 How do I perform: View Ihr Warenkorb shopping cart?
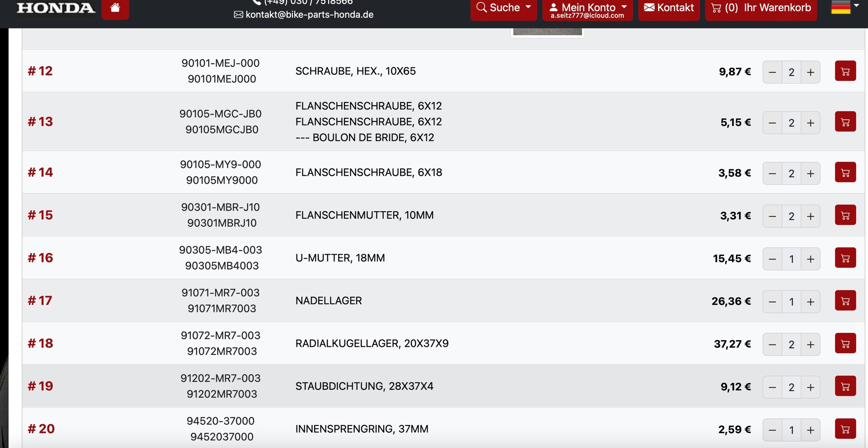pyautogui.click(x=761, y=8)
